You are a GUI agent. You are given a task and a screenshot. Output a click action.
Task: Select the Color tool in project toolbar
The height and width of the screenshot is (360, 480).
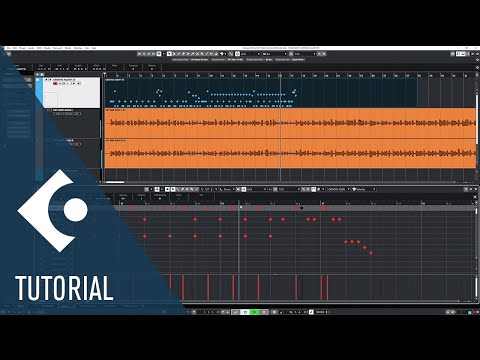coord(221,54)
